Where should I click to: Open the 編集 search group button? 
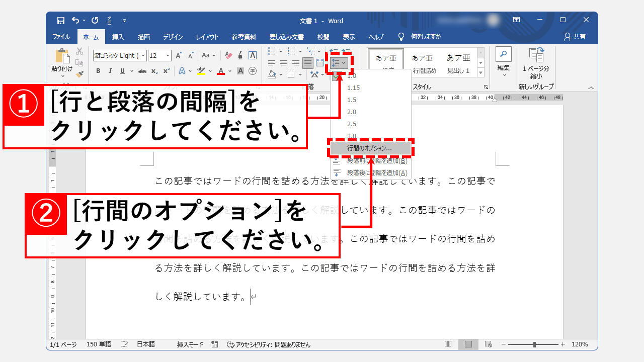(504, 62)
